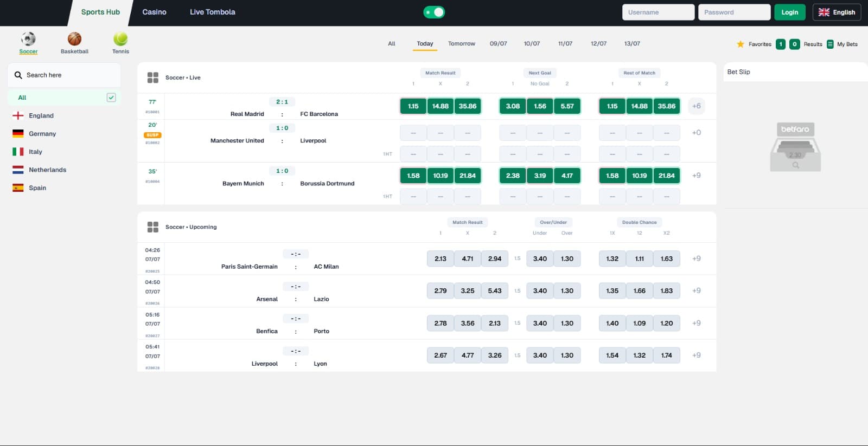The image size is (868, 446).
Task: Open the Casino tab
Action: (154, 12)
